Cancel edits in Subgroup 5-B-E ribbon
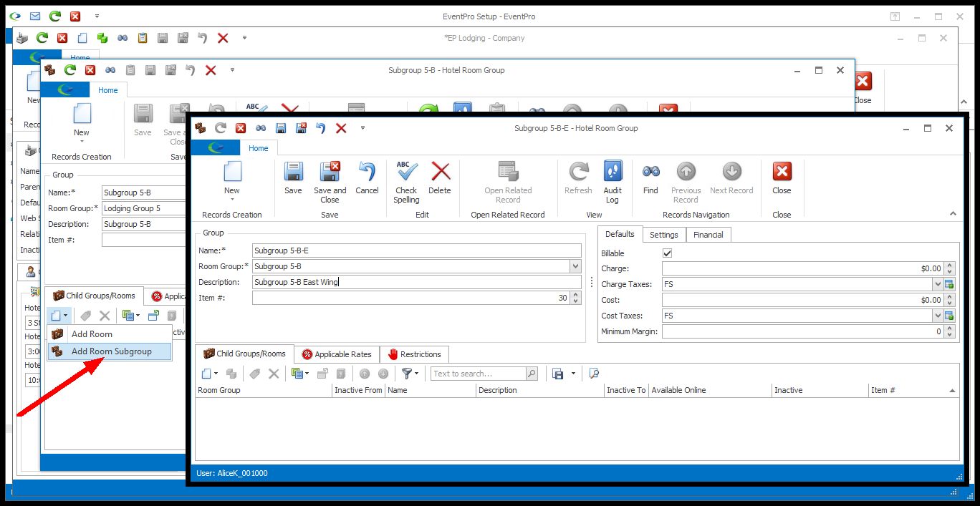 367,177
